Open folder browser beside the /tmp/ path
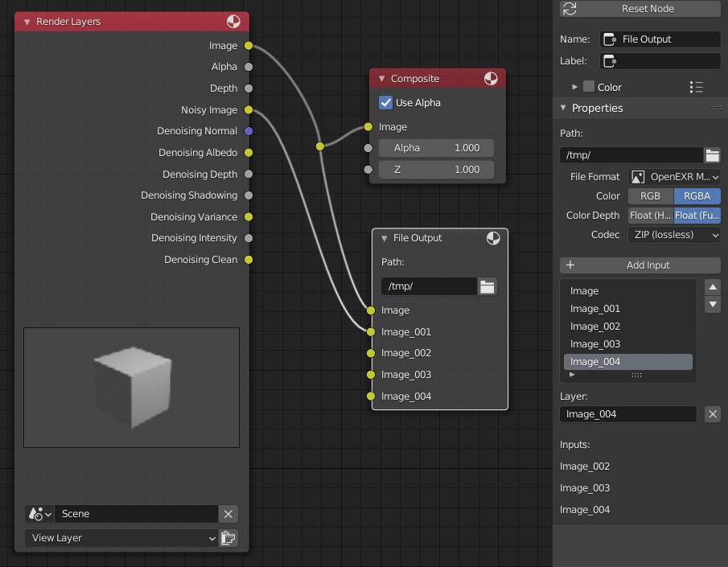 click(x=713, y=154)
